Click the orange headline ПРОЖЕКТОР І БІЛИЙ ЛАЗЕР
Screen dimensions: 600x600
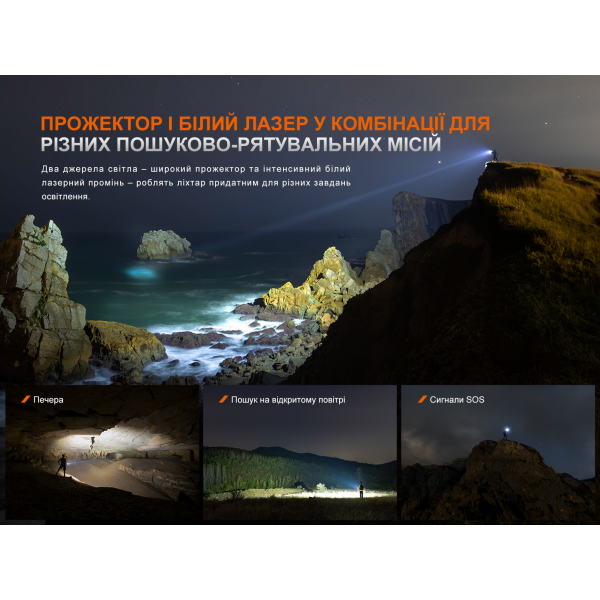point(265,124)
